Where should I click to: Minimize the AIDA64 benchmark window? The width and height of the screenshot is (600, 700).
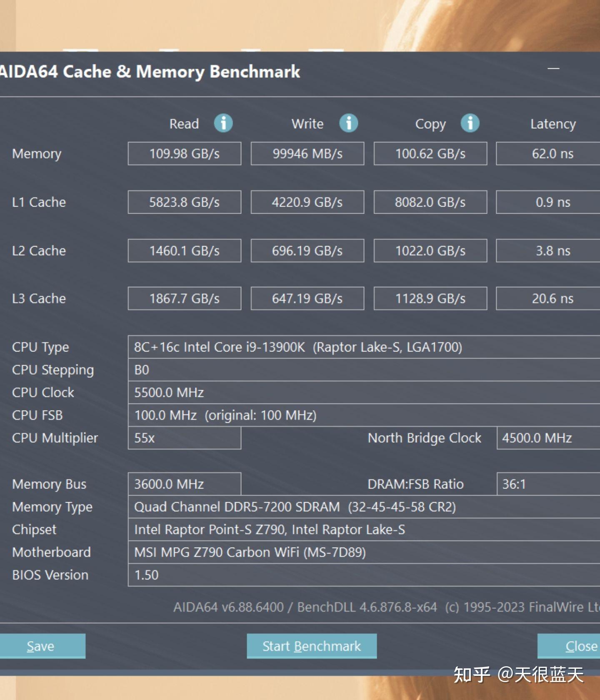553,69
